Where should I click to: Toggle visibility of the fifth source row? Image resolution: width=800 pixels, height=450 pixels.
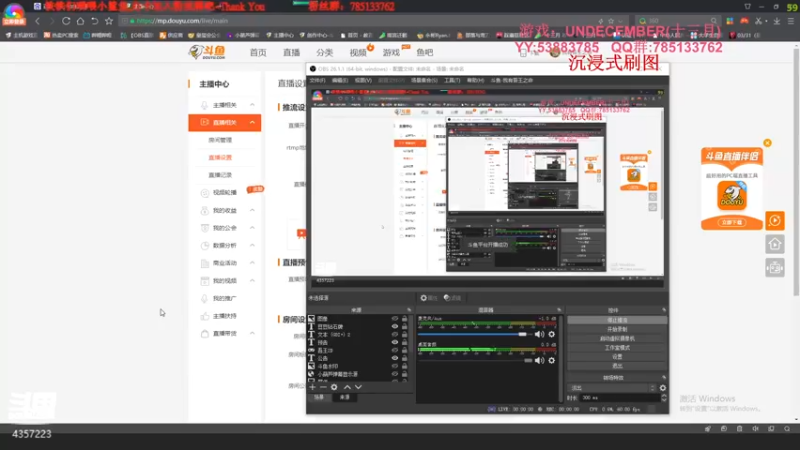tap(394, 350)
